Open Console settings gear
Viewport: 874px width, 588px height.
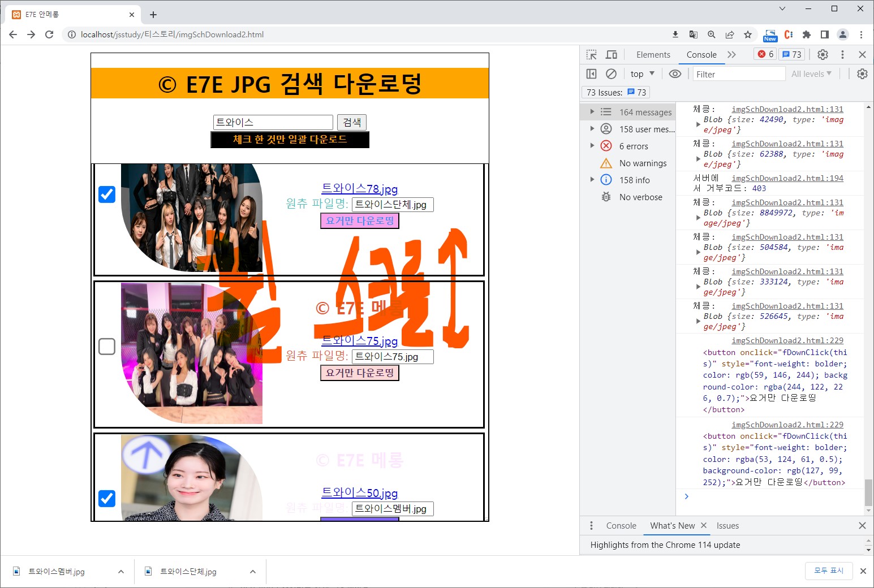click(862, 74)
